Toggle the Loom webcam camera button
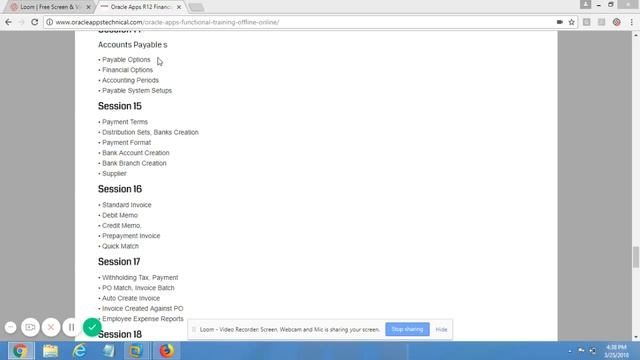Viewport: 640px width, 360px height. pyautogui.click(x=30, y=327)
